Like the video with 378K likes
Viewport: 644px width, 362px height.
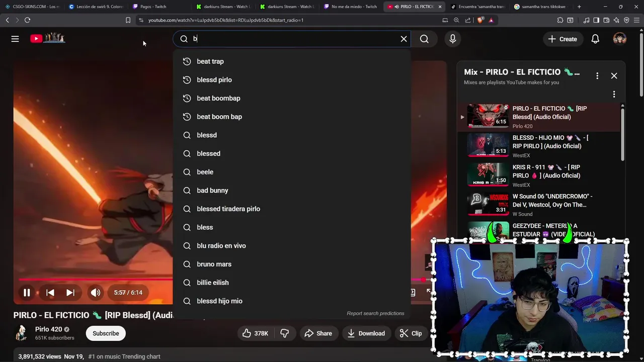pyautogui.click(x=256, y=333)
